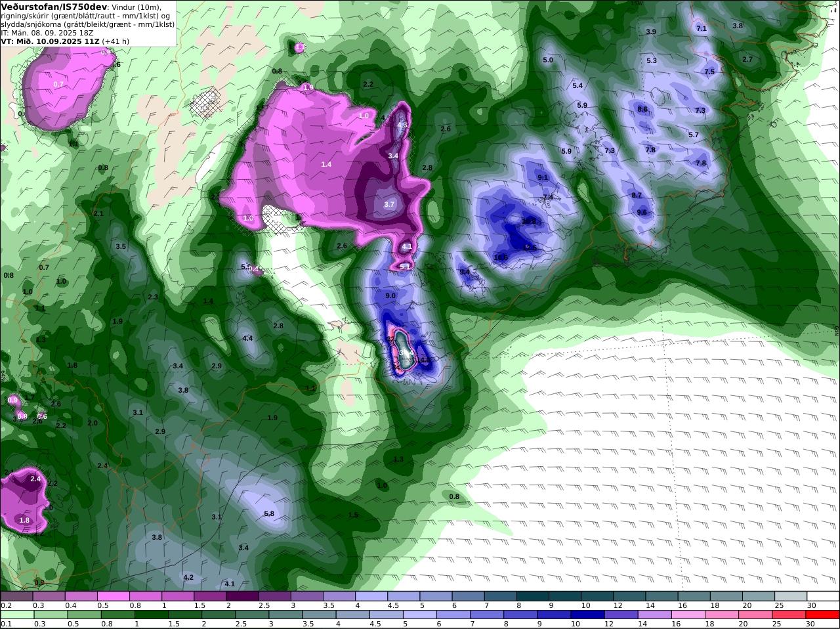Screen dimensions: 840x629
Task: Click the white swatch labeled 30 in top legend row
Action: click(x=823, y=596)
